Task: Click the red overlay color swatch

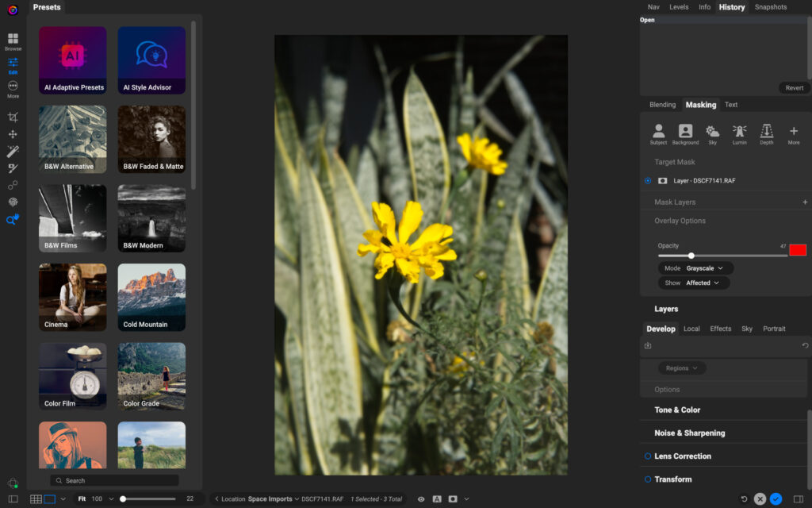Action: pos(797,250)
